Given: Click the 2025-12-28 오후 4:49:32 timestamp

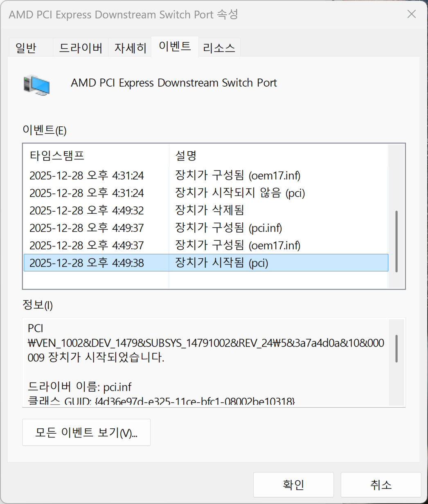Looking at the screenshot, I should (x=87, y=211).
